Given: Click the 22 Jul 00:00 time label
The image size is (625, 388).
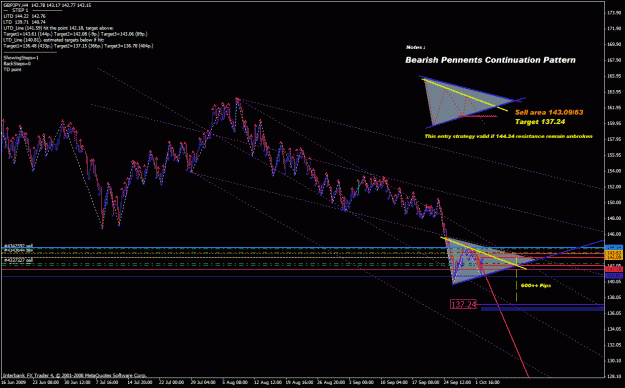Looking at the screenshot, I should click(x=171, y=382).
